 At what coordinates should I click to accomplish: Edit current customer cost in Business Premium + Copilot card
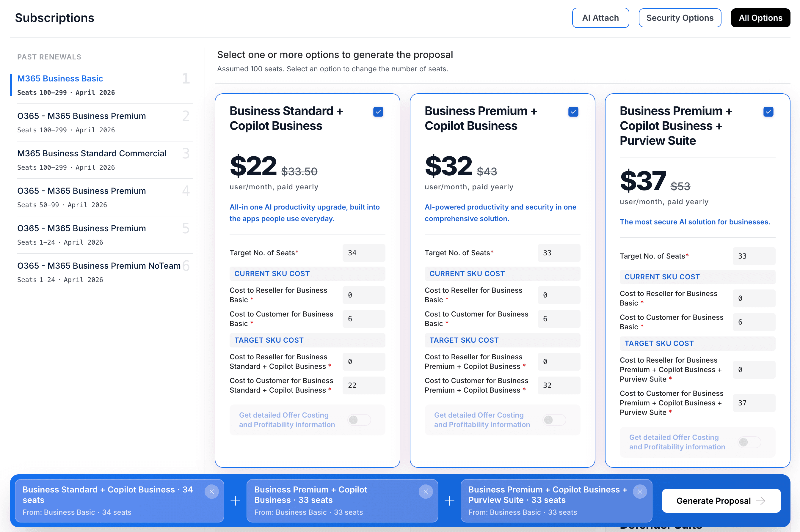pyautogui.click(x=559, y=319)
